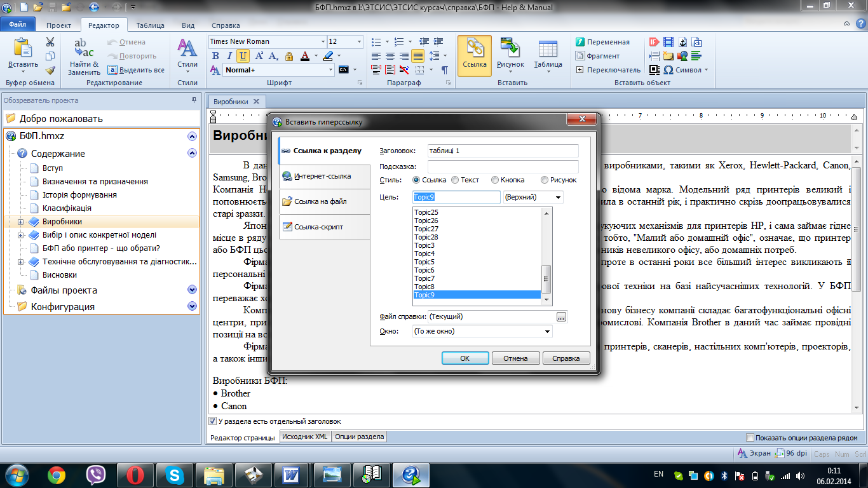Click the Cut scissors icon

click(50, 42)
